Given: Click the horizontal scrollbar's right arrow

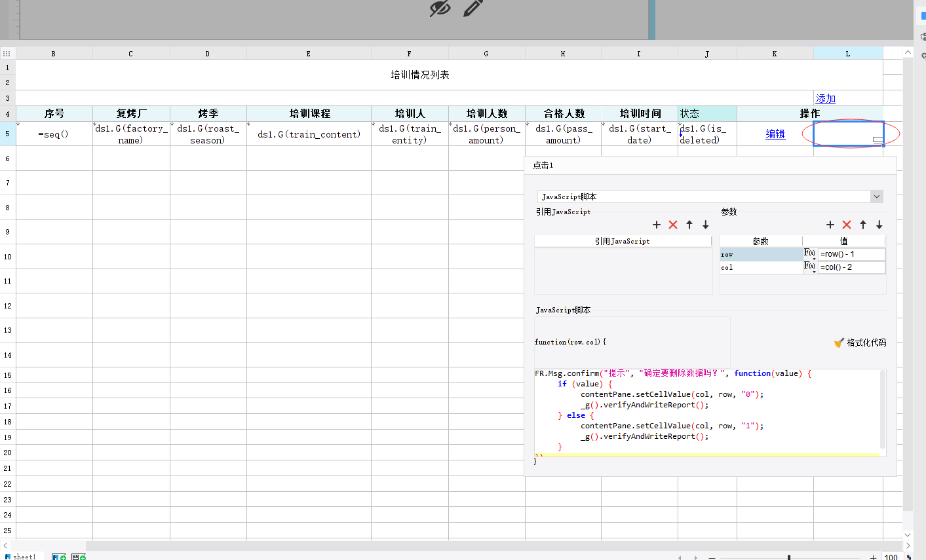Looking at the screenshot, I should click(x=908, y=546).
